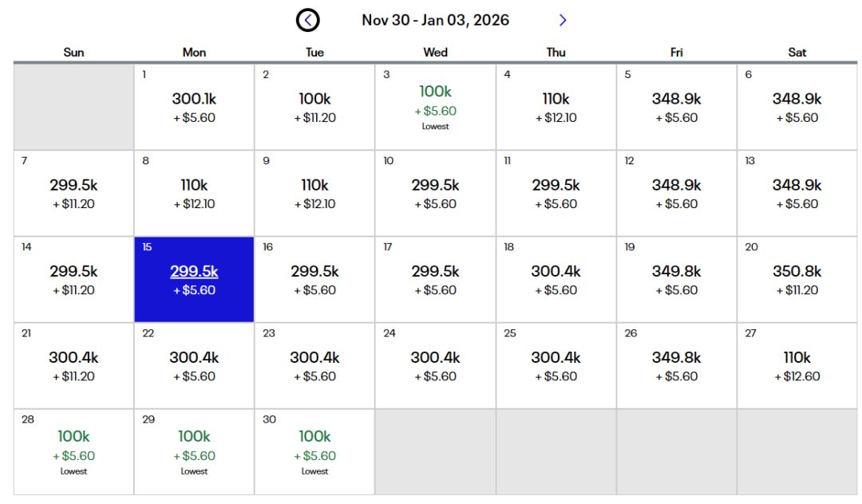Select Saturday December 6 fare
The height and width of the screenshot is (504, 862).
click(797, 107)
